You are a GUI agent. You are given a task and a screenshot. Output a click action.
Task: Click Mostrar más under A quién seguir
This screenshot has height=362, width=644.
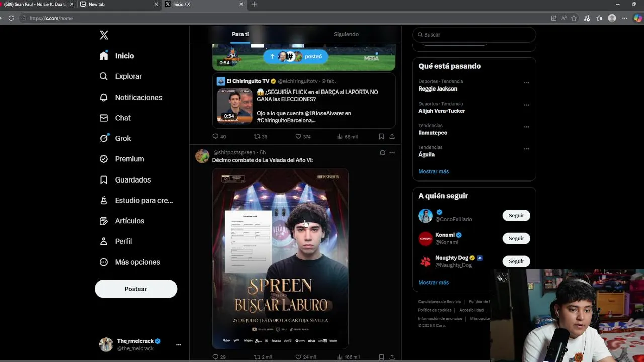[x=433, y=282]
